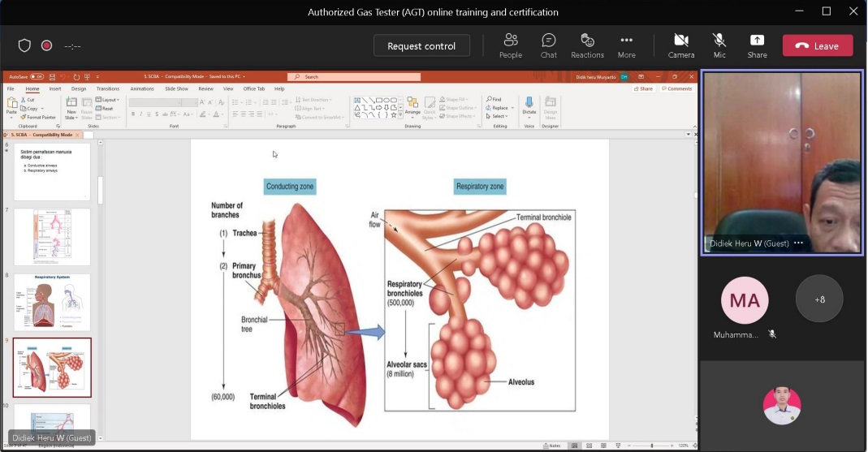Screen dimensions: 868x452
Task: Collapse the PowerPoint ribbon
Action: [x=695, y=127]
